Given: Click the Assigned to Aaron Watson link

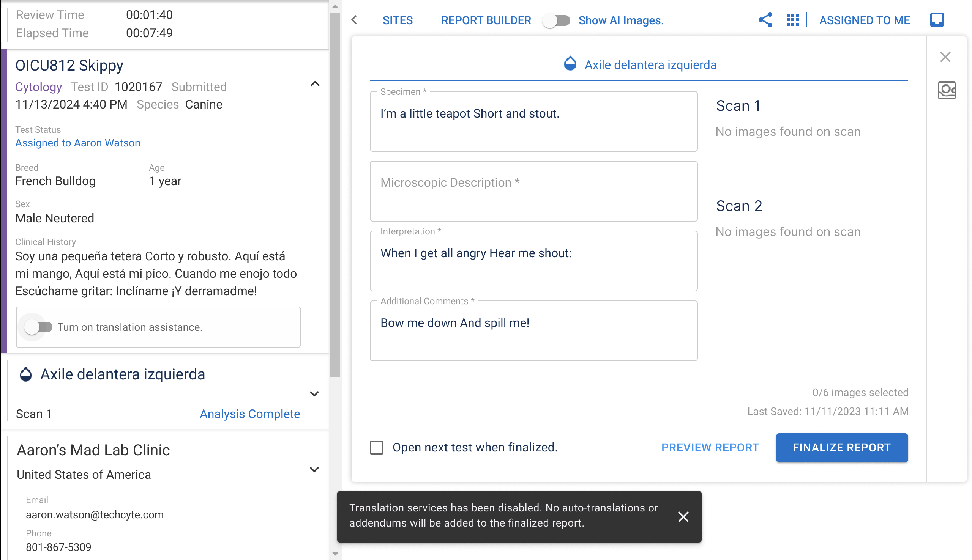Looking at the screenshot, I should tap(78, 143).
